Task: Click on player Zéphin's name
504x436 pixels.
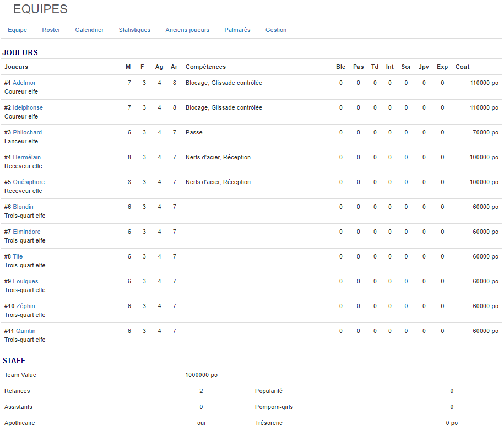Action: click(x=25, y=306)
